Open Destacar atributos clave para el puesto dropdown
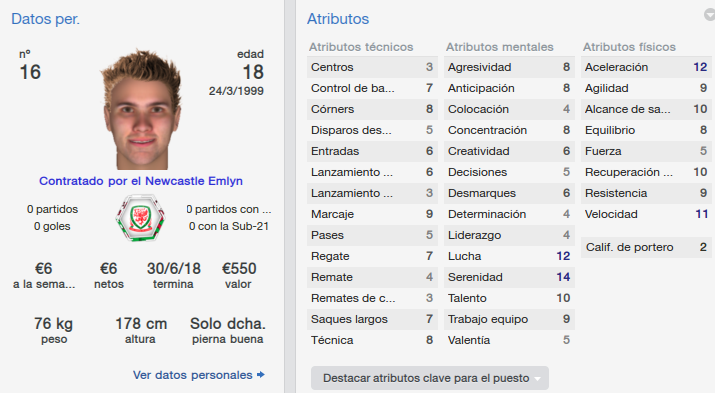The image size is (716, 393). click(430, 378)
